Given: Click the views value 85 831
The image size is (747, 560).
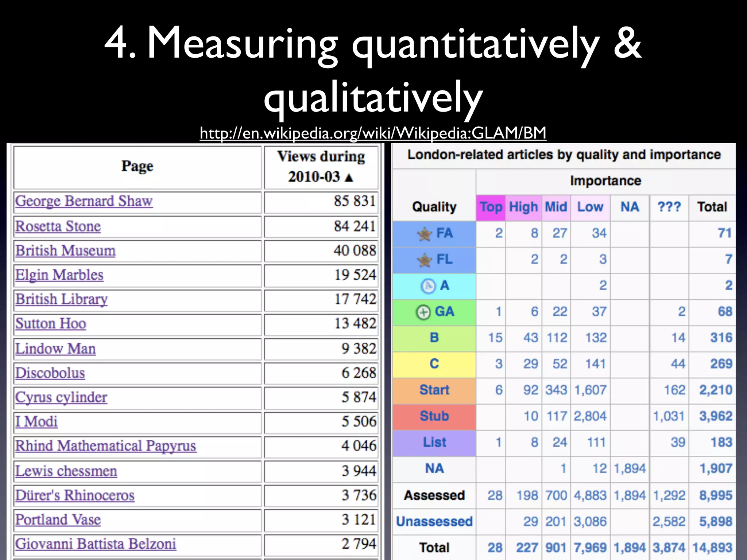Looking at the screenshot, I should click(x=355, y=201).
